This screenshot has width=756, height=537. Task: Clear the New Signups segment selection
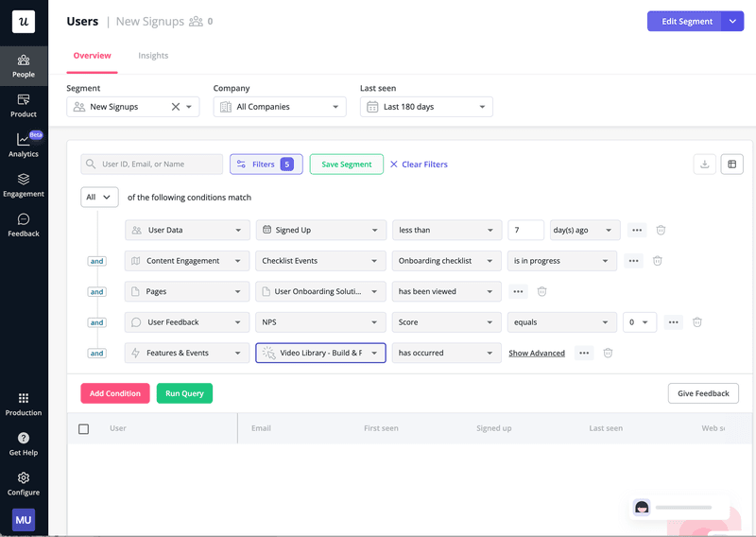click(175, 107)
